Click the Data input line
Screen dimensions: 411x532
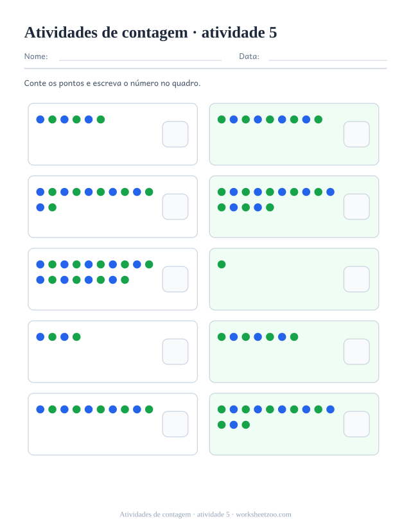pos(328,60)
